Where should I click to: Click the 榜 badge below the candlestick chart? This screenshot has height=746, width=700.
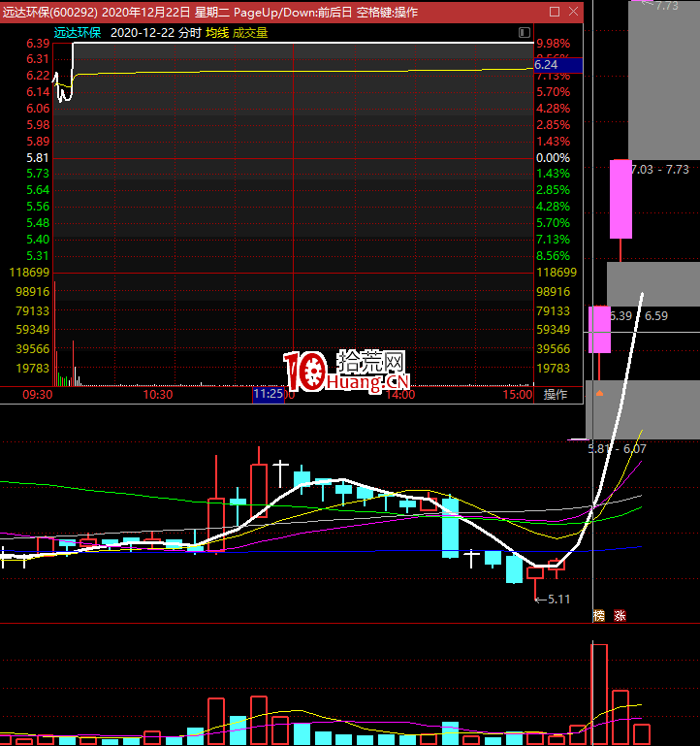tap(599, 616)
